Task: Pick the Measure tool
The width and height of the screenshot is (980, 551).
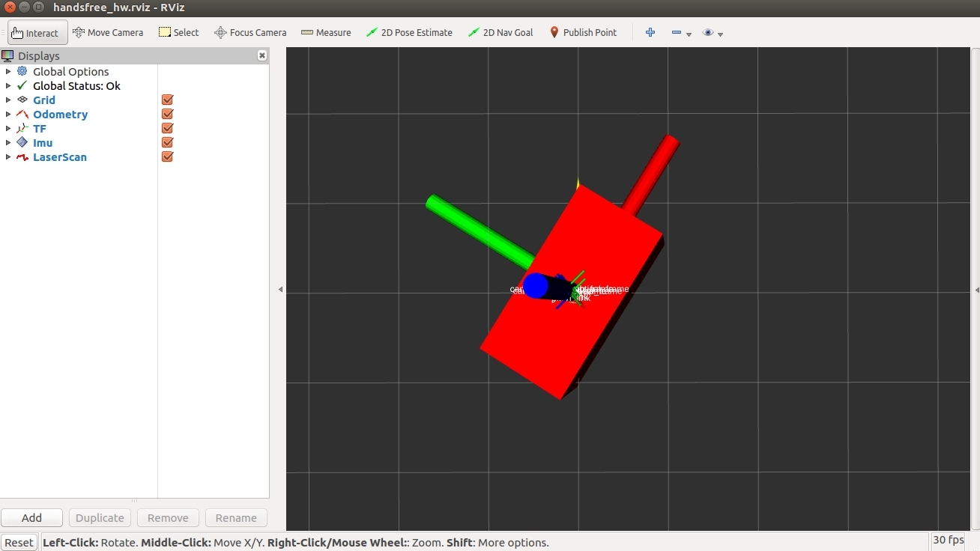Action: (326, 33)
